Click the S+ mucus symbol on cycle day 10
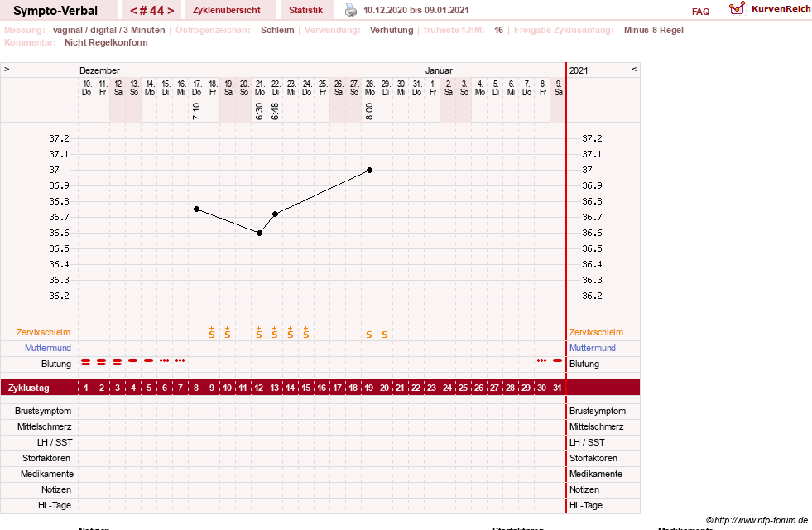 [228, 333]
